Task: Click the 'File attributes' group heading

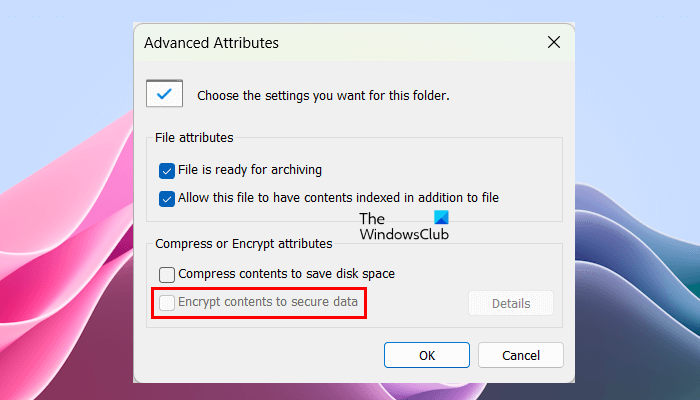Action: coord(194,137)
